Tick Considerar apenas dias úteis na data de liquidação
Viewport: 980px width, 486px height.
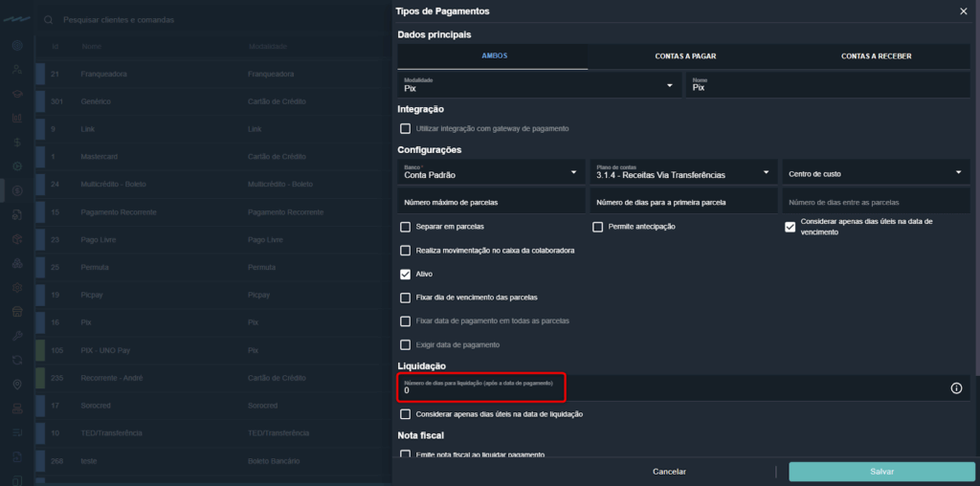tap(406, 414)
